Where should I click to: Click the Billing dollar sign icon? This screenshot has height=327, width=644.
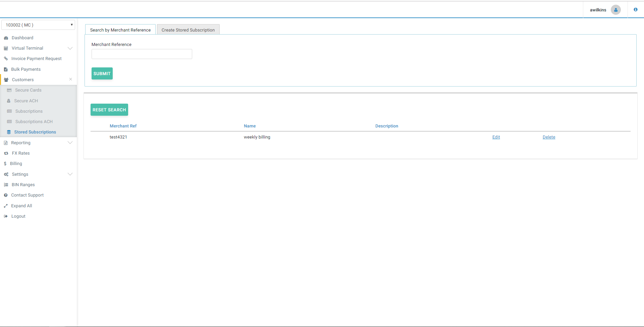point(5,164)
